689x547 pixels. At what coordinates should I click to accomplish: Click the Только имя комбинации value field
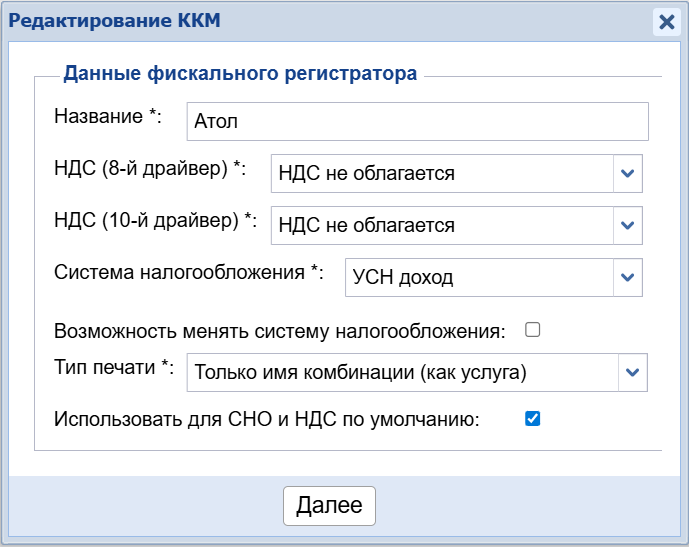(x=402, y=372)
